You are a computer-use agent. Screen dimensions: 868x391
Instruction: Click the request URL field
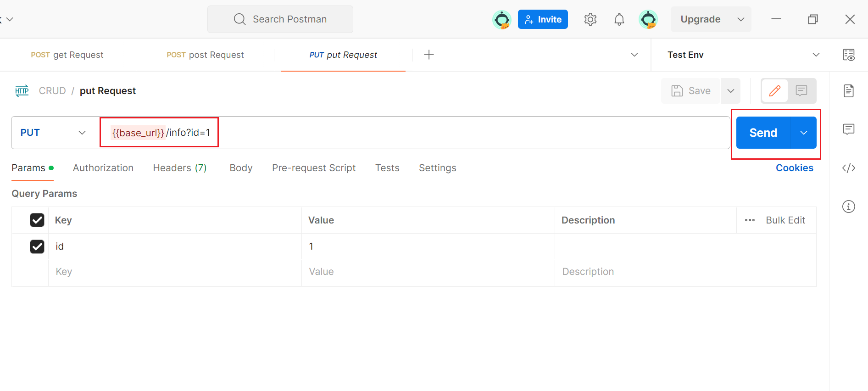coord(413,133)
